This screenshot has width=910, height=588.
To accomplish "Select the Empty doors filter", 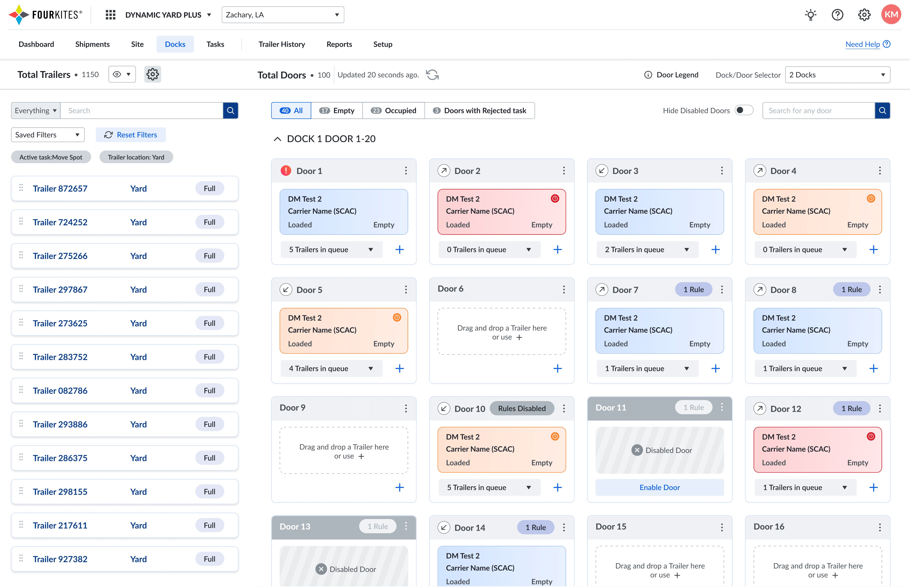I will point(337,110).
